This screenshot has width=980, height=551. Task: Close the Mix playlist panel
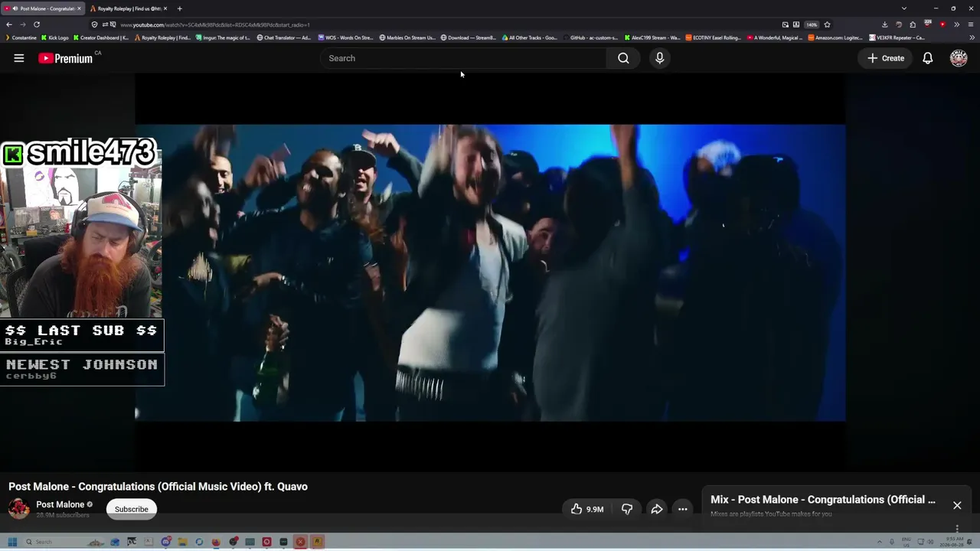pyautogui.click(x=957, y=505)
